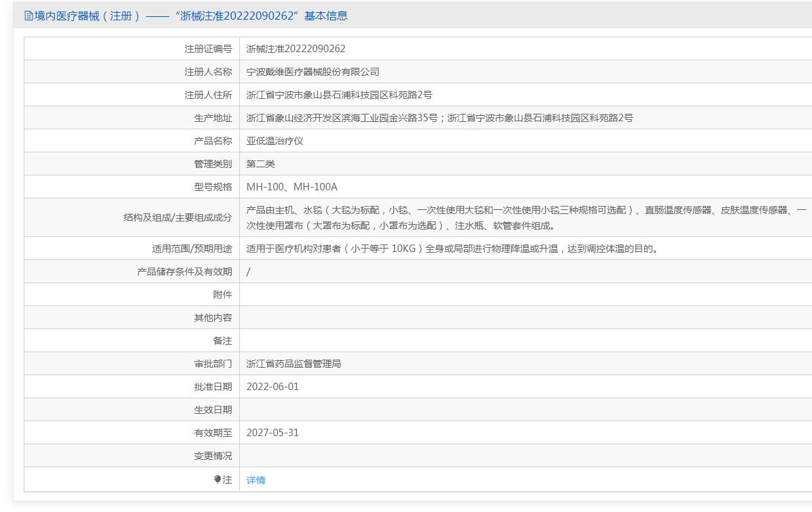Click approval department 浙江省药品监督管理局
This screenshot has height=512, width=812.
point(293,364)
